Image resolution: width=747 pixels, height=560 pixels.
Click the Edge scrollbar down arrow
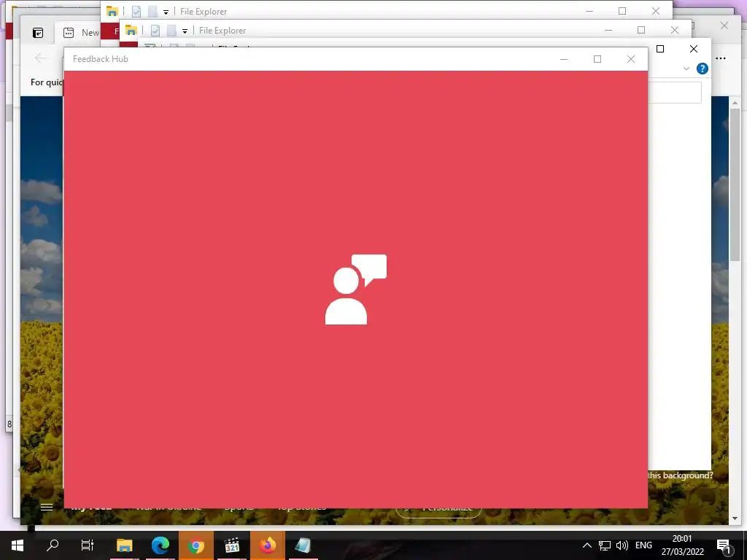point(735,518)
